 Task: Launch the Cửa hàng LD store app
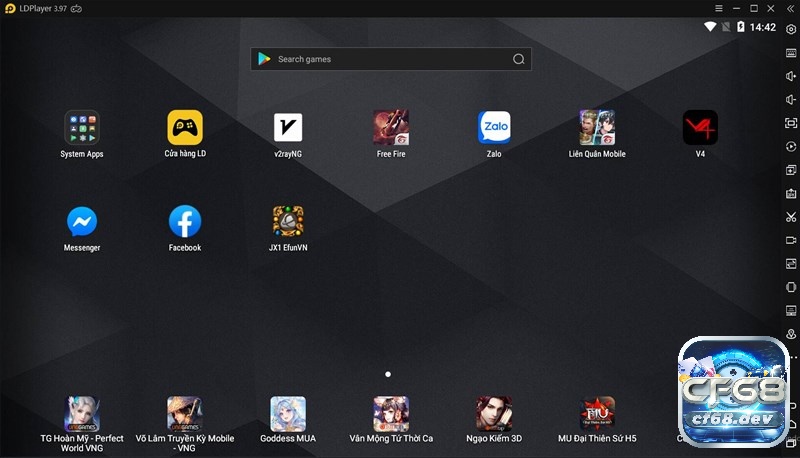coord(185,128)
